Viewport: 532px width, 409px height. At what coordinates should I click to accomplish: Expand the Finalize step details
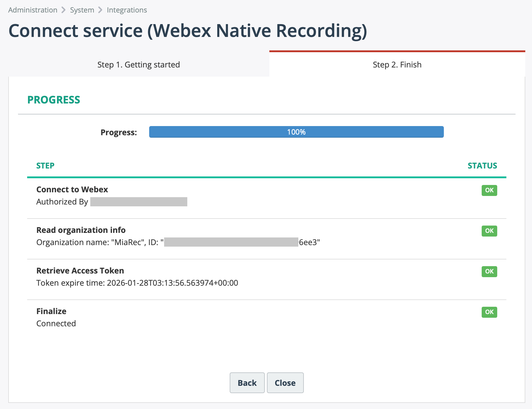51,311
